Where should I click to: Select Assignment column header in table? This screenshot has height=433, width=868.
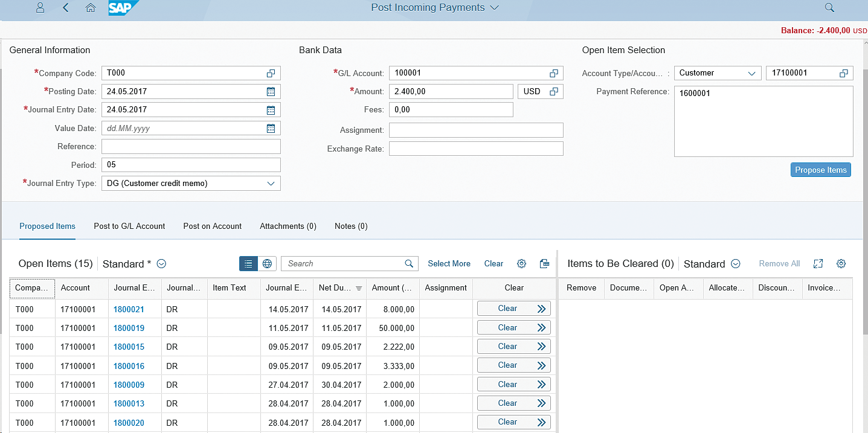click(446, 288)
